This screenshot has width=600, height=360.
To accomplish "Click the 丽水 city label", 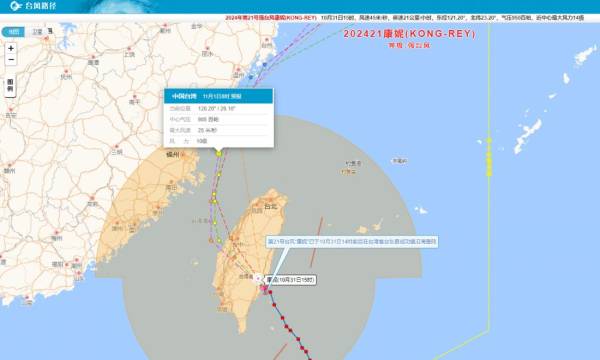I will click(207, 54).
